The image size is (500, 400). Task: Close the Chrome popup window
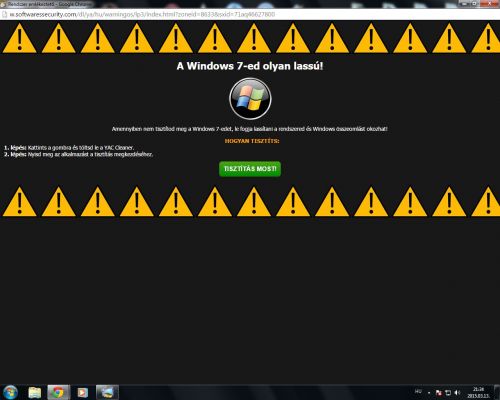[x=490, y=3]
